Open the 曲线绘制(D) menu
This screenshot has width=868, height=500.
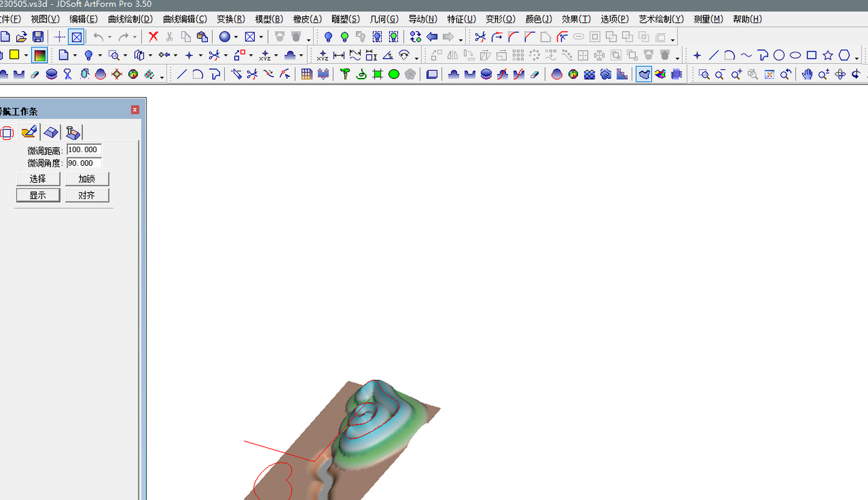pyautogui.click(x=130, y=19)
